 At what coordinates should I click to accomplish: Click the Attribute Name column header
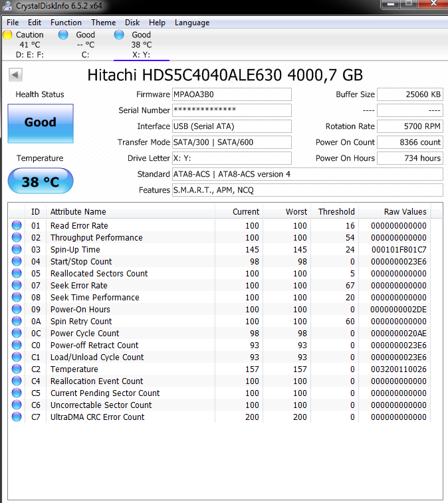coord(131,212)
